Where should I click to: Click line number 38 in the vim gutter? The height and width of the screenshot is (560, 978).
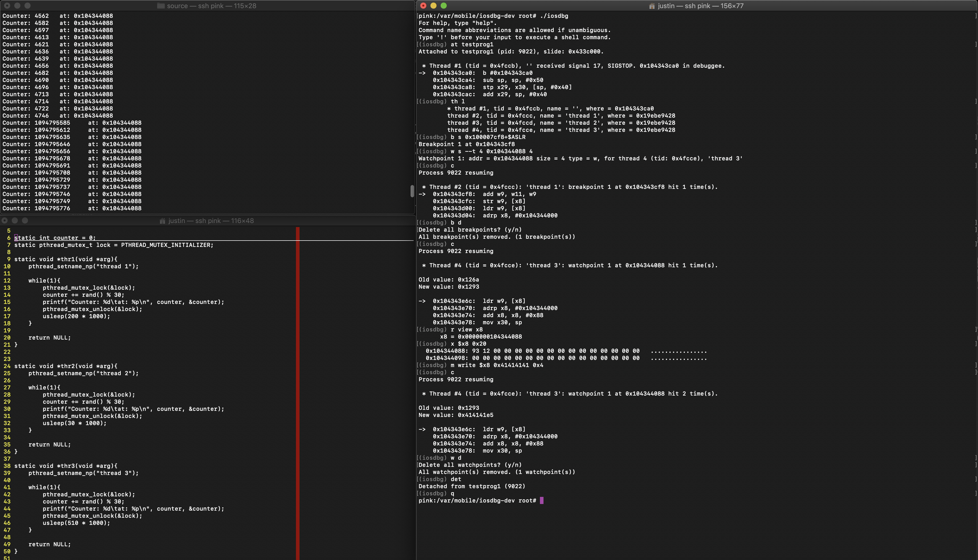(7, 466)
